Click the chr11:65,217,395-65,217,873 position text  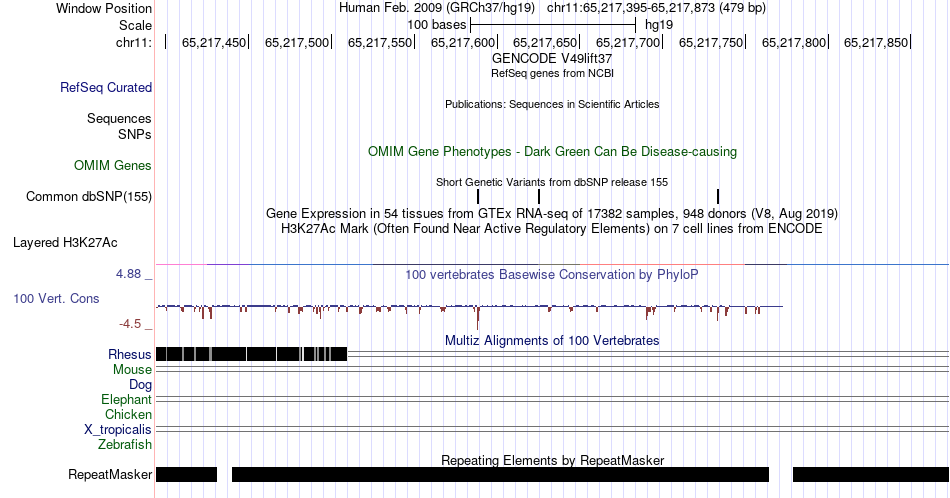point(656,8)
